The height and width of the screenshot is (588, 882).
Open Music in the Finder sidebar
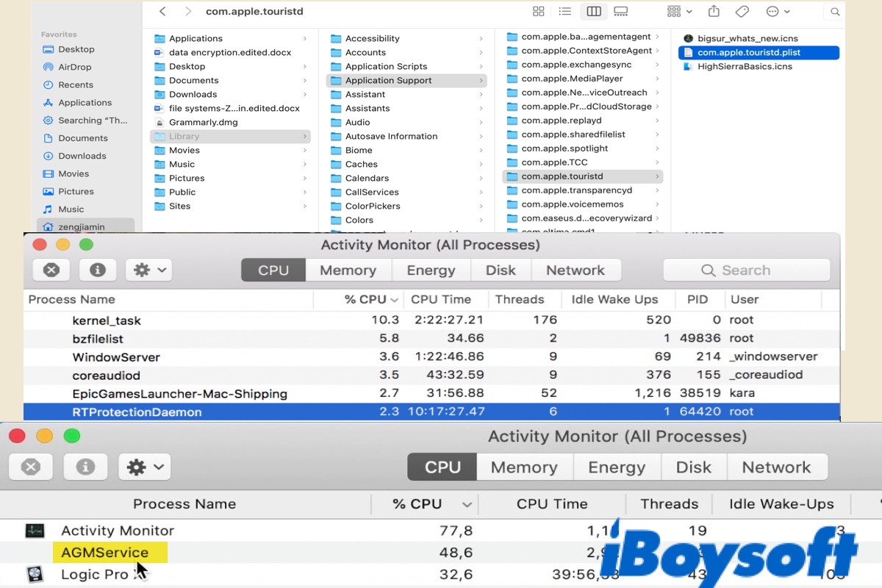pos(71,209)
